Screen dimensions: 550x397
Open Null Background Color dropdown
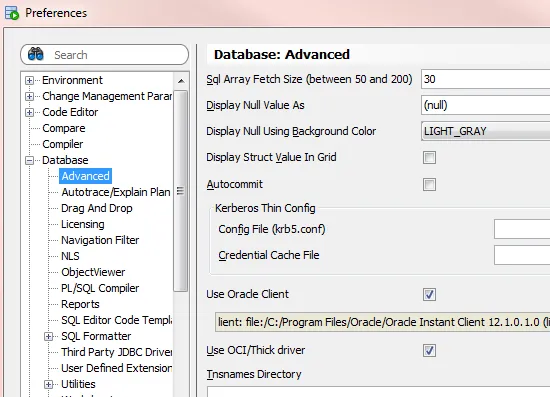(x=485, y=131)
